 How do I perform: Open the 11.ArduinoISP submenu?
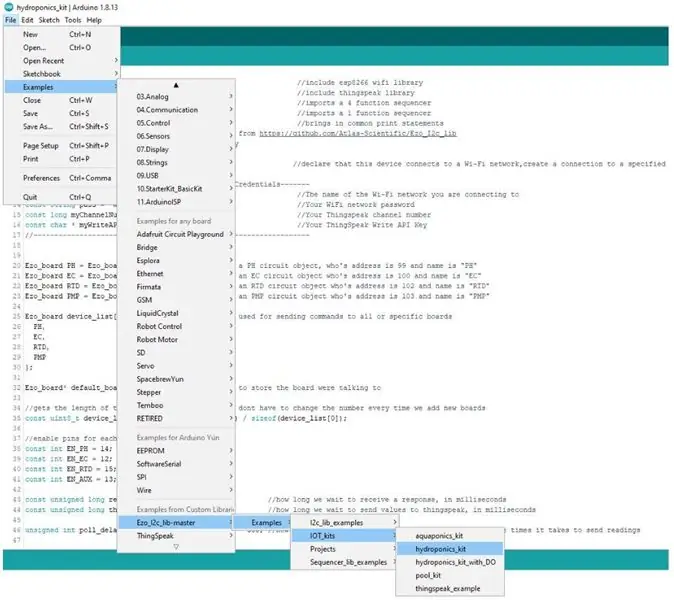tap(177, 202)
